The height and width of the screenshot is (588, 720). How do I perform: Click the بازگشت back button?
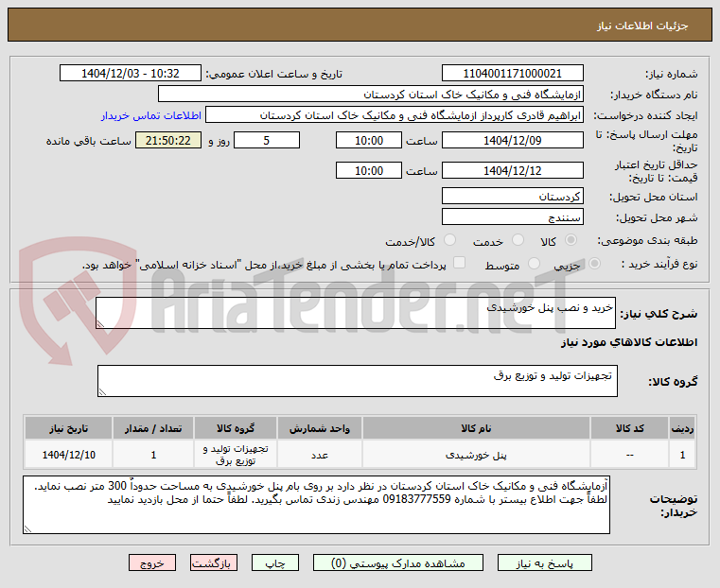[214, 562]
